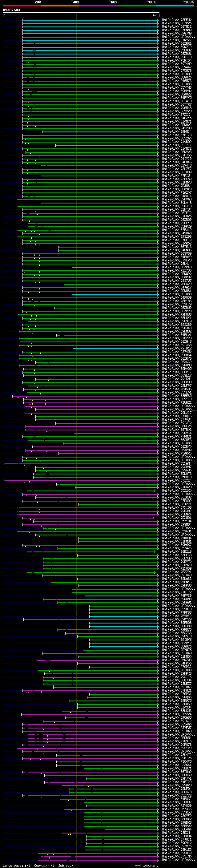Open hit UniRef100_A3RI54

pyautogui.click(x=177, y=60)
